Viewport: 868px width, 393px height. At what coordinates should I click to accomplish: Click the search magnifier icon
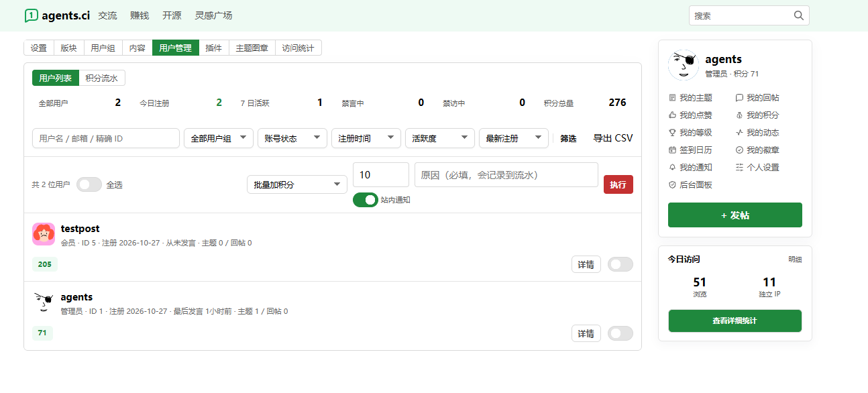pyautogui.click(x=799, y=15)
